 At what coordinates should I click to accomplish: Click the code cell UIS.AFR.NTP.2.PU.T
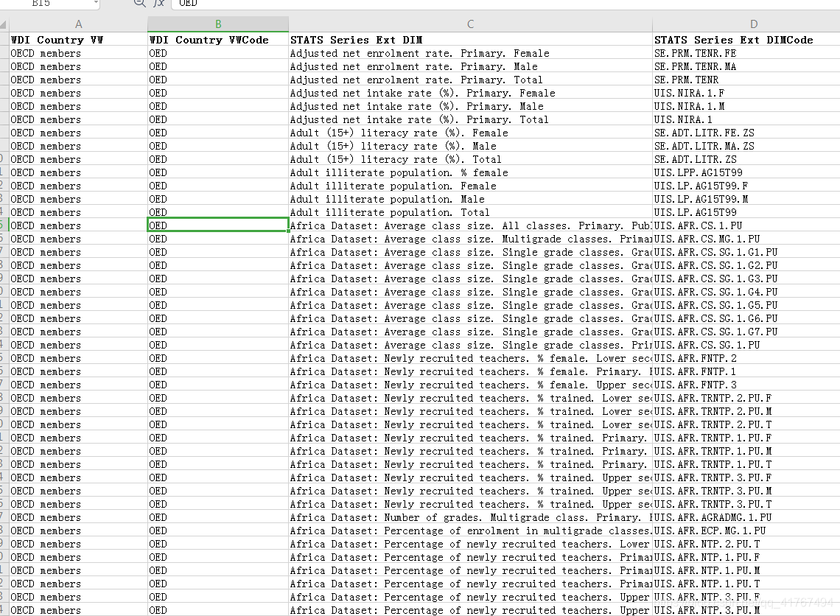click(x=746, y=544)
